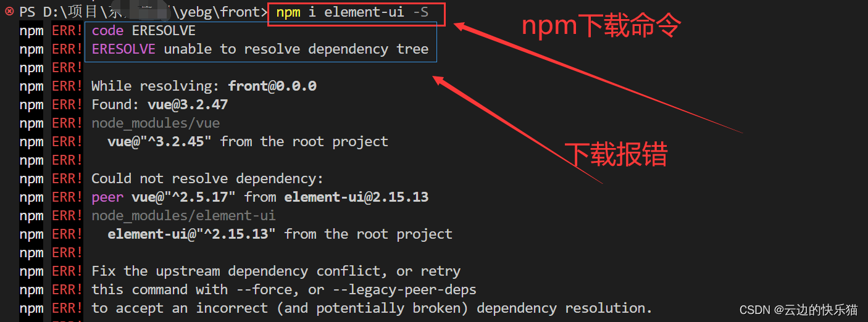Screen dimensions: 868x322
Task: Click the "Could not resolve dependency:" line
Action: pyautogui.click(x=207, y=179)
